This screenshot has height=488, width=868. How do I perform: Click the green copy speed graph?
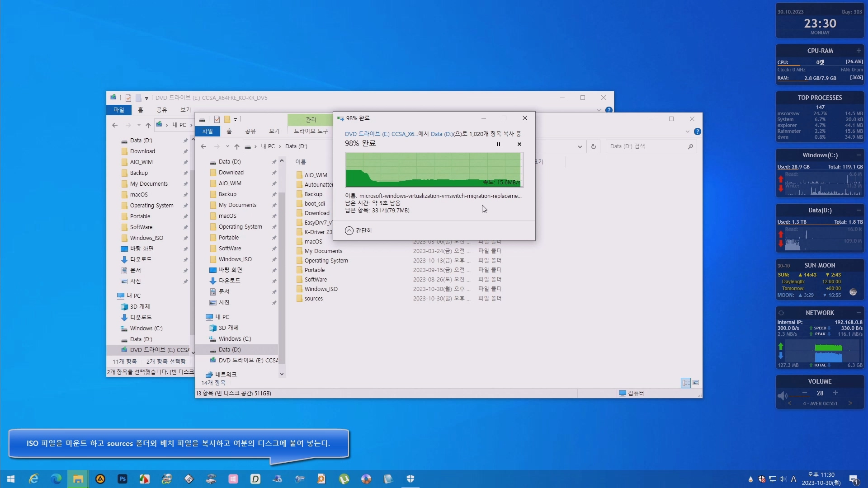point(434,170)
